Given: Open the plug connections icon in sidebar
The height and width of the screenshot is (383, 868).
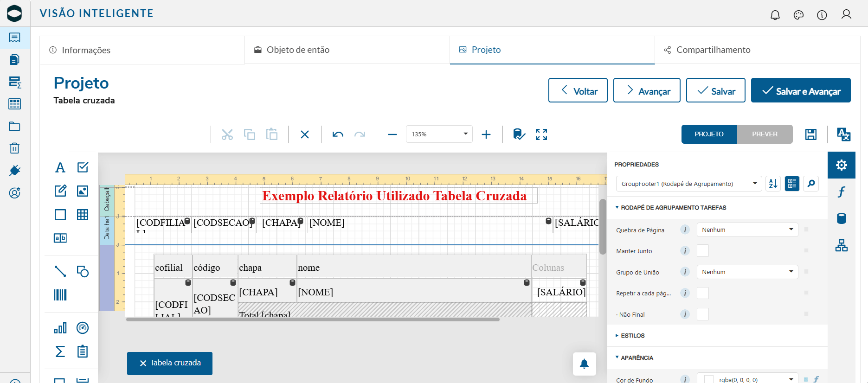Looking at the screenshot, I should coord(15,171).
